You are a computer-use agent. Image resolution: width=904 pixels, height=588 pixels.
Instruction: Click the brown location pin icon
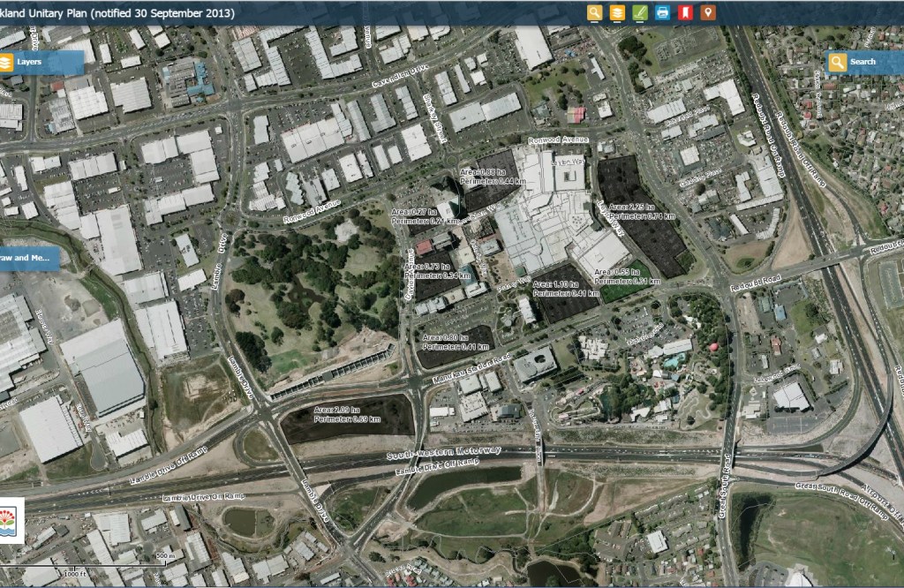(707, 12)
